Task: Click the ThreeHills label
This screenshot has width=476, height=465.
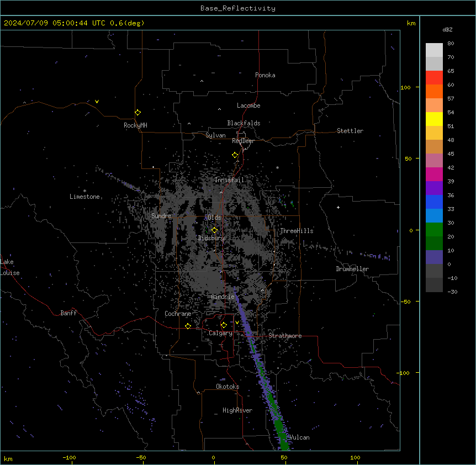Action: (x=297, y=231)
